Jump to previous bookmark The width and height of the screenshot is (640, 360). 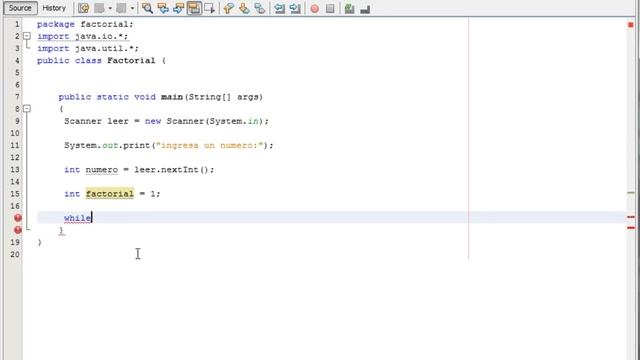(x=229, y=8)
